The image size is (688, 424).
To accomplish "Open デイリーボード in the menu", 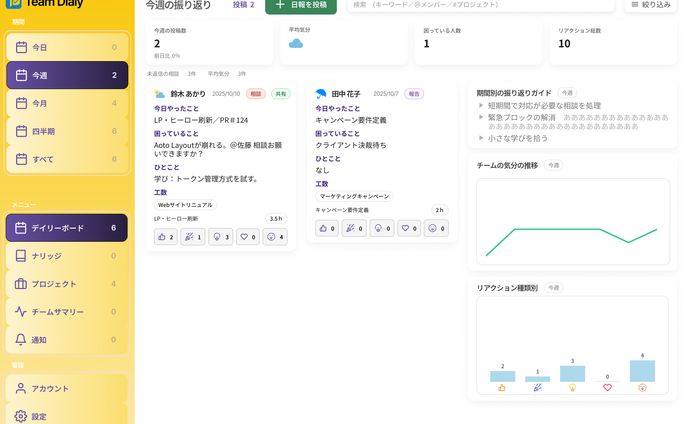I will click(67, 228).
